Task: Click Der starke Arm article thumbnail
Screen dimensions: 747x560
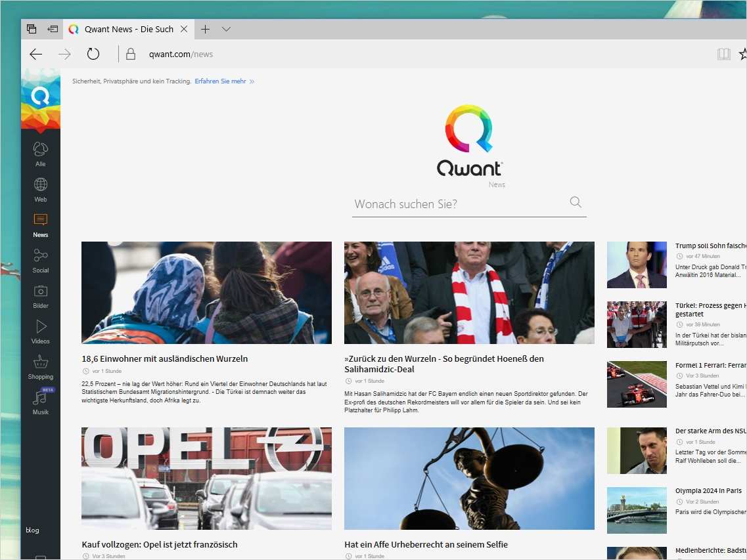Action: 637,450
